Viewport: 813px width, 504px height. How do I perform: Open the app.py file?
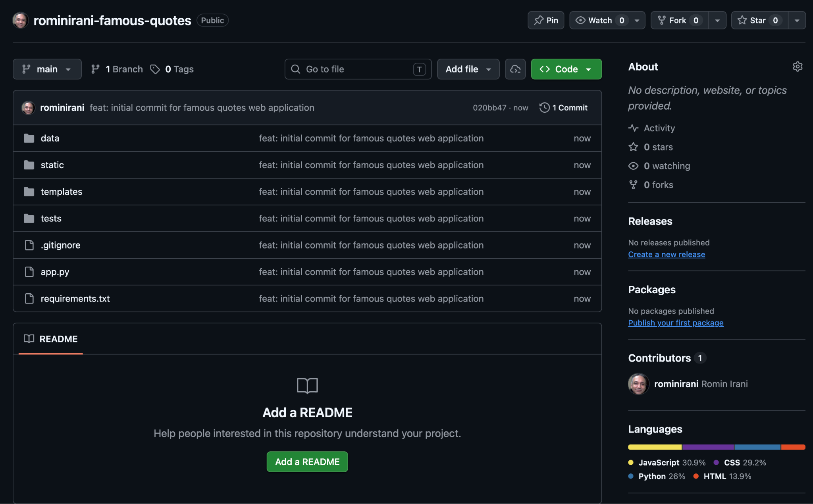[55, 272]
